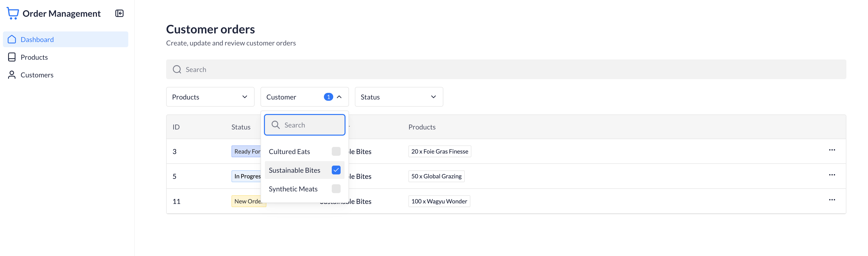Click the Customer filter count badge

pyautogui.click(x=328, y=97)
